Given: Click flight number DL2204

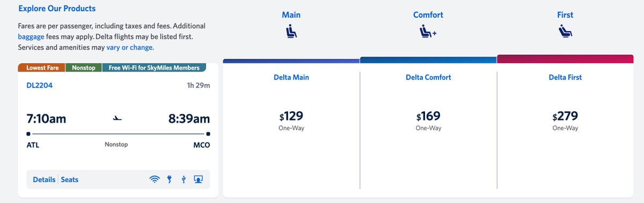Looking at the screenshot, I should coord(40,85).
